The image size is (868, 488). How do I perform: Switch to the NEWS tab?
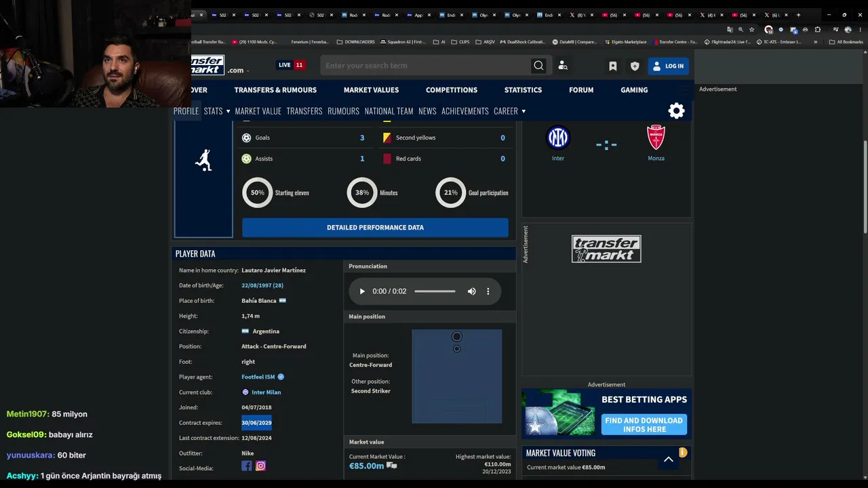point(427,111)
